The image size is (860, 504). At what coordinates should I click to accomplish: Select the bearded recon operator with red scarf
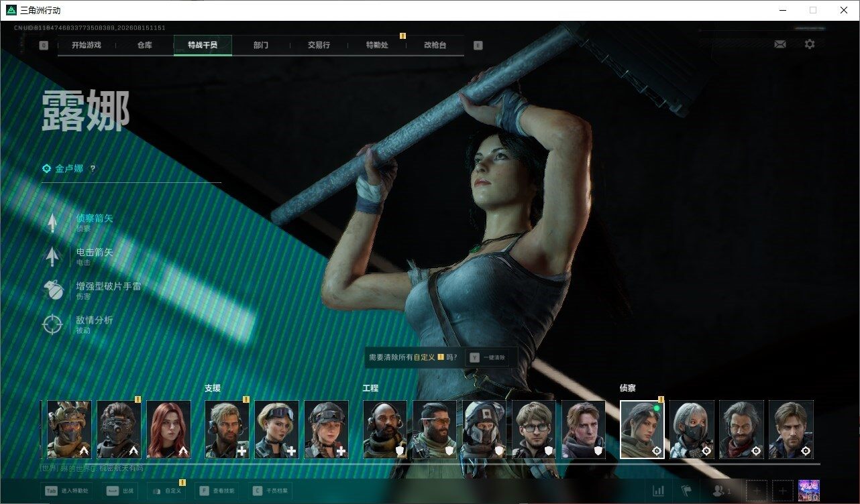click(x=741, y=430)
